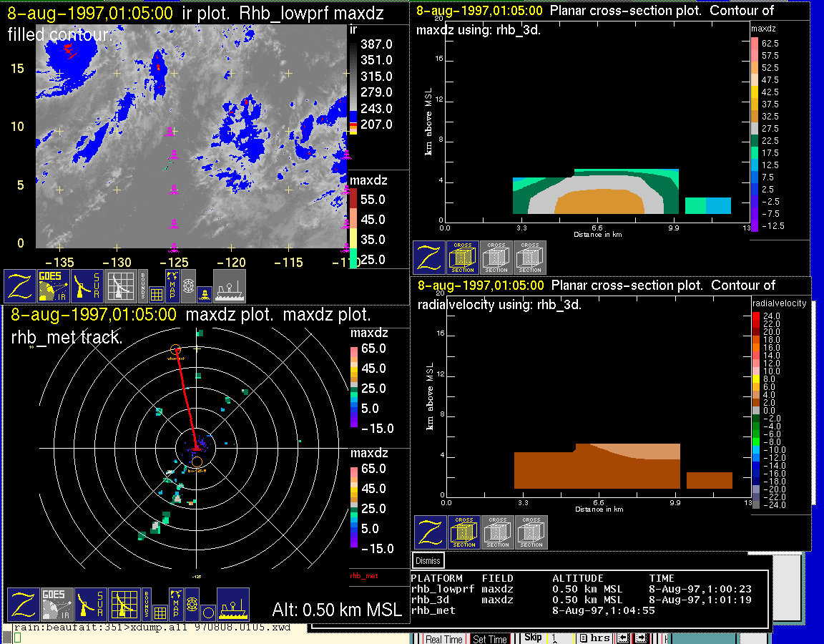Click the SUR radar icon in IR plot toolbar
The width and height of the screenshot is (824, 644).
pyautogui.click(x=88, y=286)
